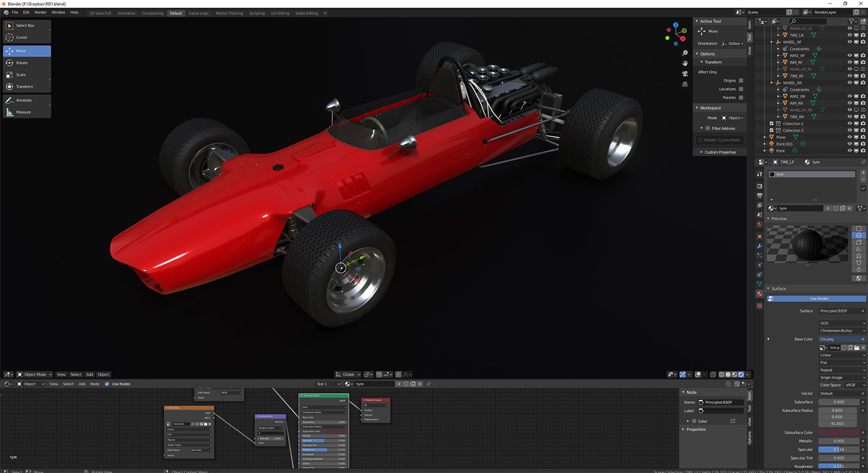Click the blue Use Nodes button
The width and height of the screenshot is (868, 473).
click(816, 299)
